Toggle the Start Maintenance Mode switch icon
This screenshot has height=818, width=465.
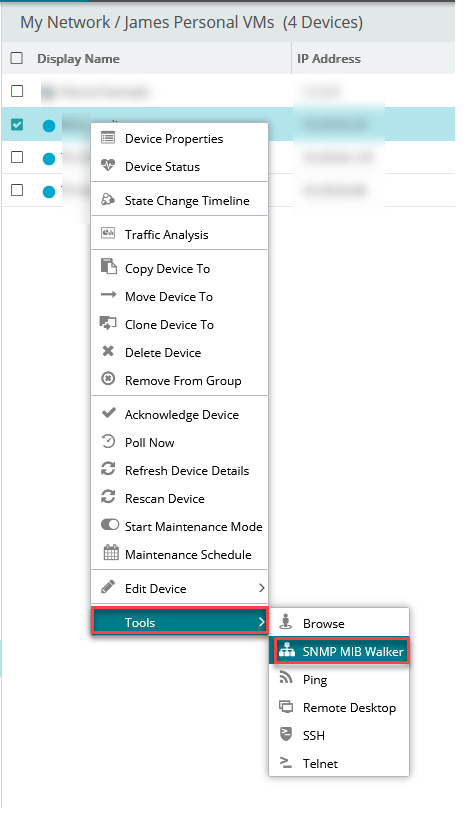pyautogui.click(x=110, y=525)
